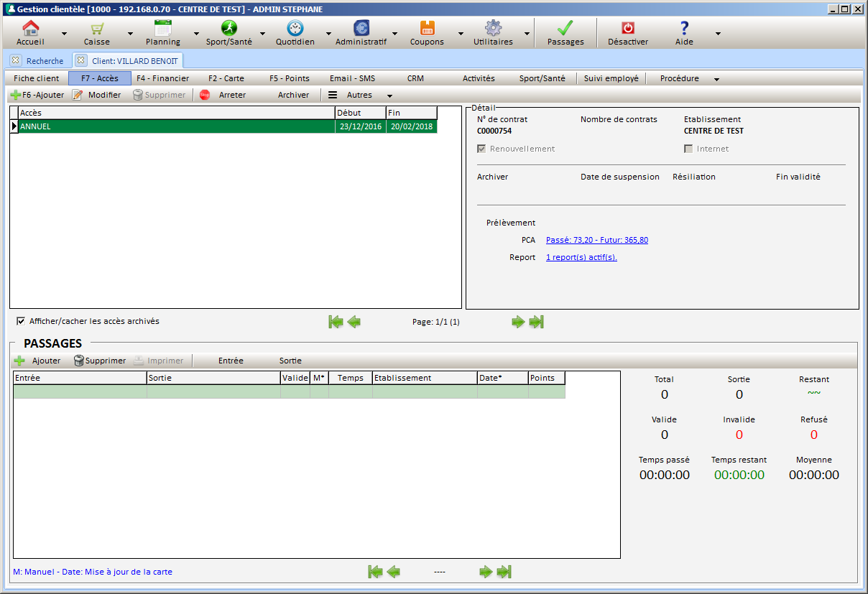Switch to F4 - Financier tab
Image resolution: width=868 pixels, height=594 pixels.
[x=162, y=78]
